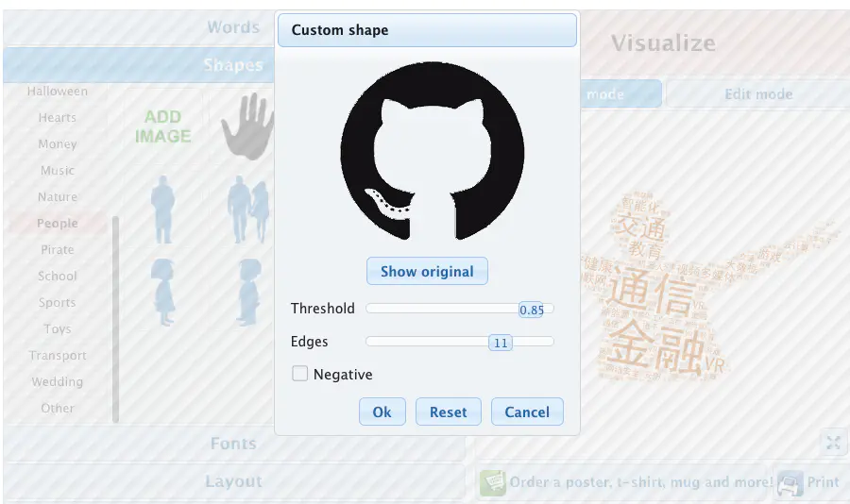Click the GitHub logo shape preview
The height and width of the screenshot is (504, 850).
point(432,151)
